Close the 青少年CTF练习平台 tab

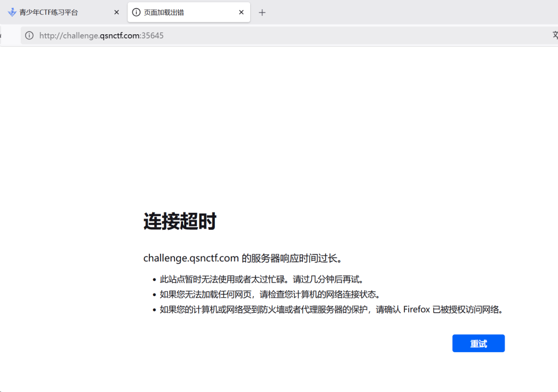pos(116,12)
